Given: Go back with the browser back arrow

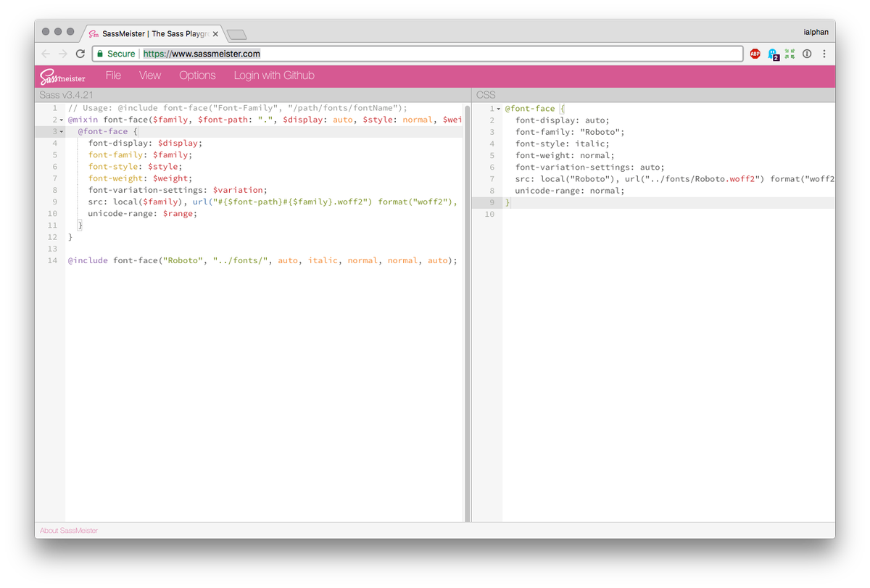Looking at the screenshot, I should tap(46, 54).
